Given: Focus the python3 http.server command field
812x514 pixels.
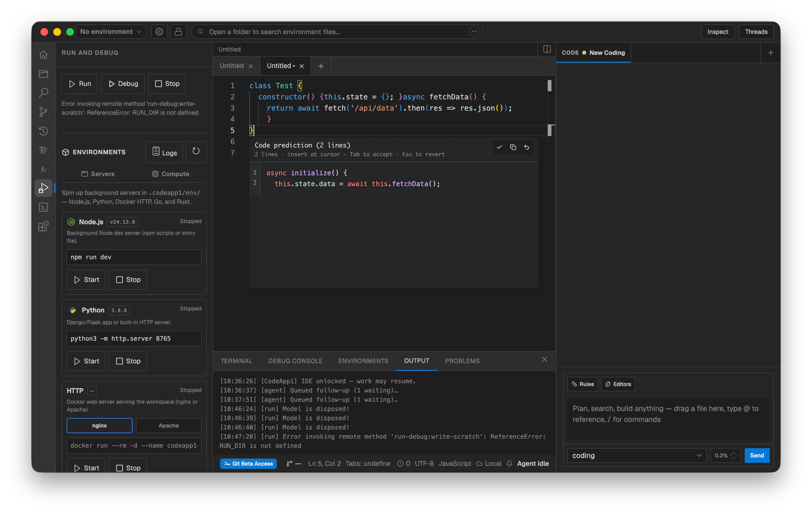Looking at the screenshot, I should [134, 338].
